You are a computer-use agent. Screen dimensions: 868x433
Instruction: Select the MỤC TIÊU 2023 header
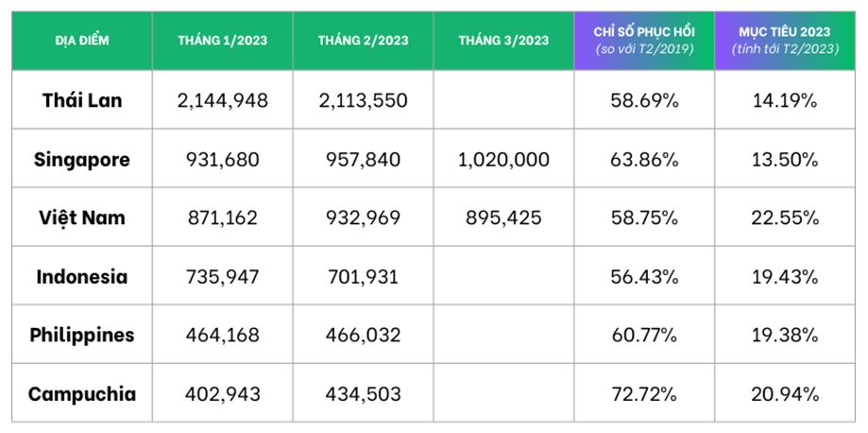785,41
